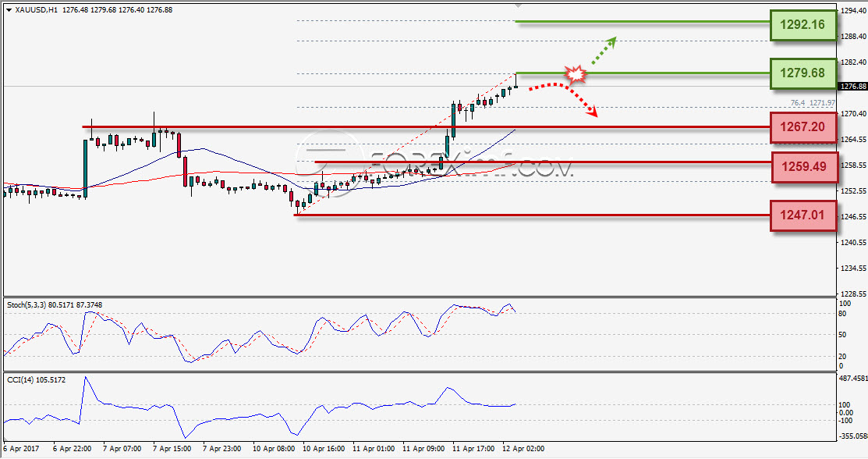Click time axis label 11 Apr 01:00
Screen dimensions: 868x459
[x=373, y=449]
